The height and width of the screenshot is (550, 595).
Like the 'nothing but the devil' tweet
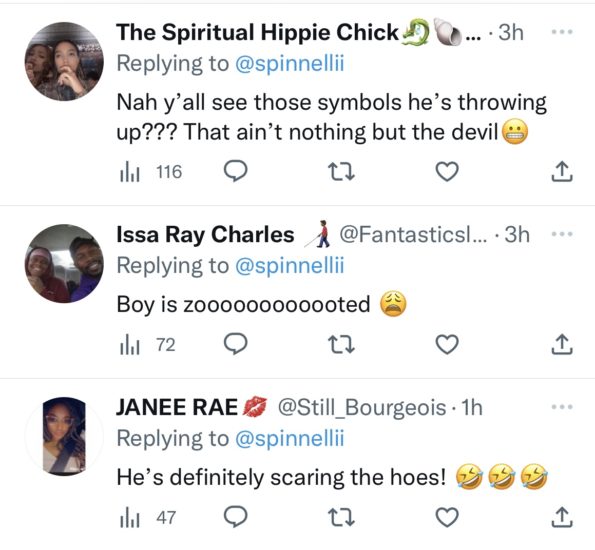[x=447, y=172]
